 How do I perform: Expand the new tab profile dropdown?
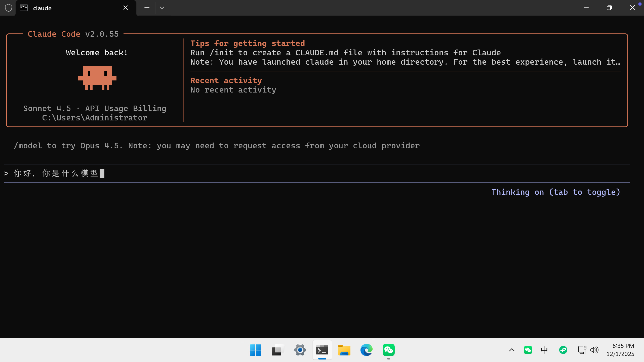pos(162,8)
